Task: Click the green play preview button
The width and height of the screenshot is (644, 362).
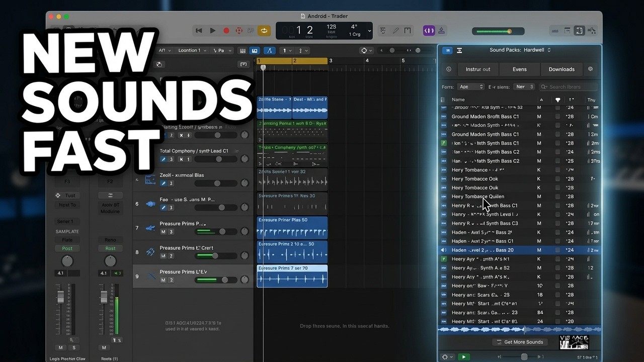Action: coord(463,357)
